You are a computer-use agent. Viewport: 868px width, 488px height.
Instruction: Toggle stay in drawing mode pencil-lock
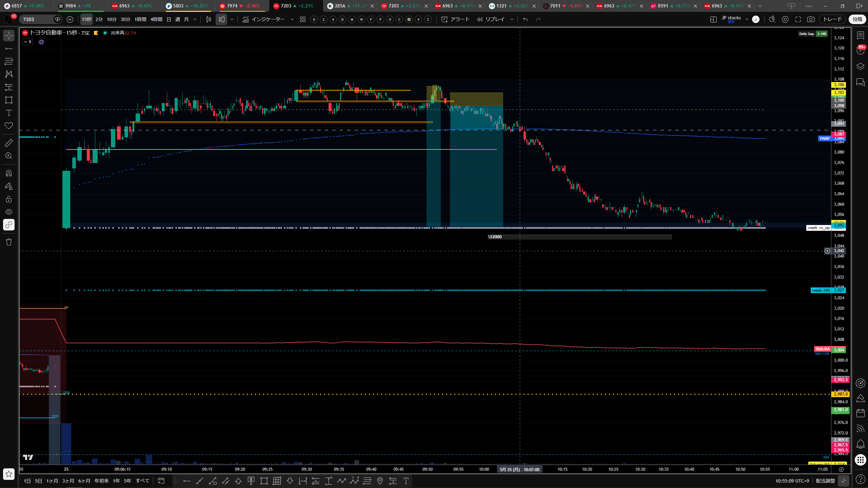point(9,186)
